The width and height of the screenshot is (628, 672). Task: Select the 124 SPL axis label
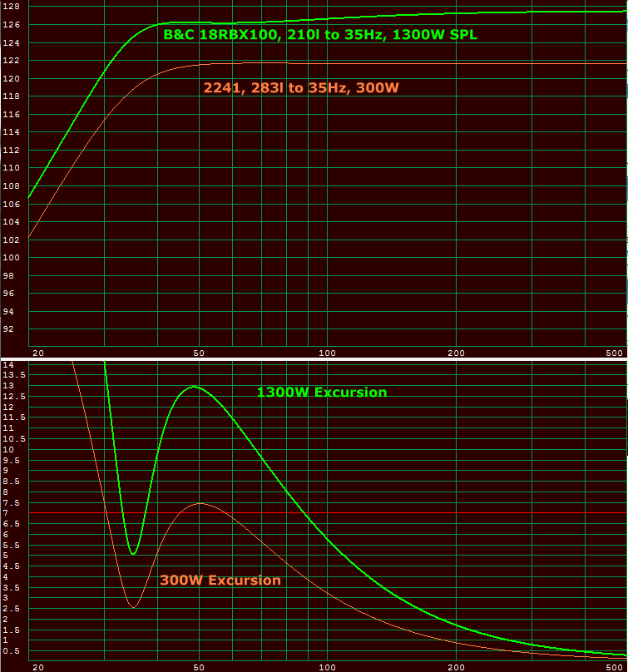tap(11, 43)
